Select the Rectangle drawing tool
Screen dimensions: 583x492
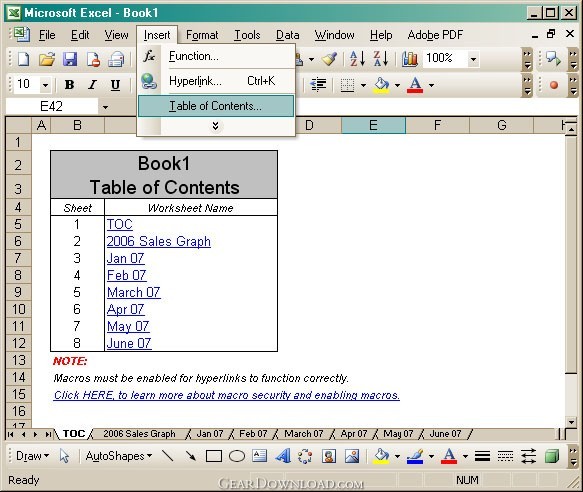(214, 456)
